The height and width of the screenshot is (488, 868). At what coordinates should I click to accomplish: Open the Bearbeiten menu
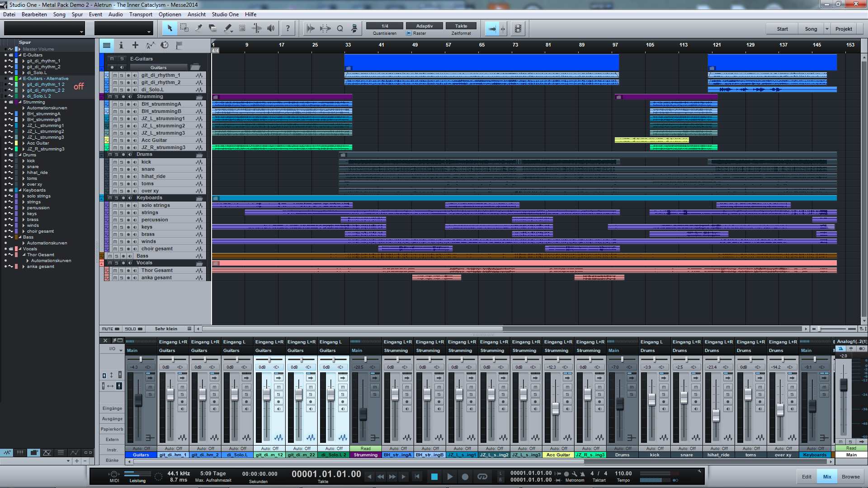click(x=34, y=14)
